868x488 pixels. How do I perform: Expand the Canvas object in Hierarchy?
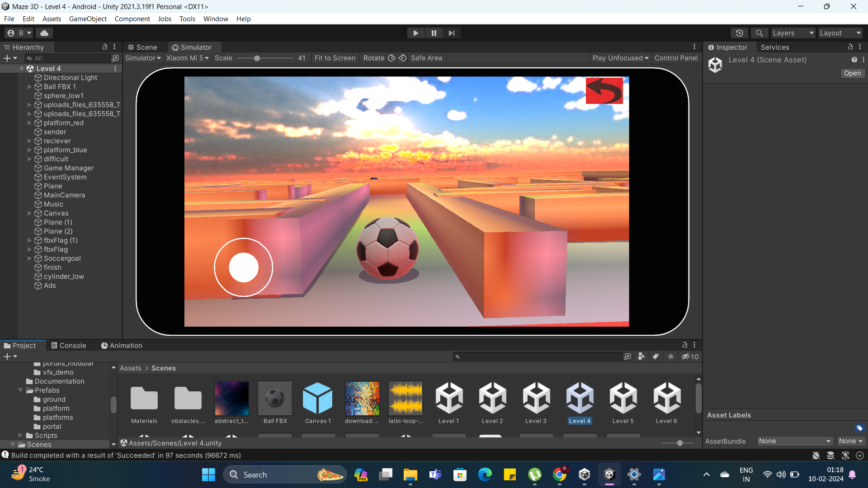pyautogui.click(x=30, y=213)
